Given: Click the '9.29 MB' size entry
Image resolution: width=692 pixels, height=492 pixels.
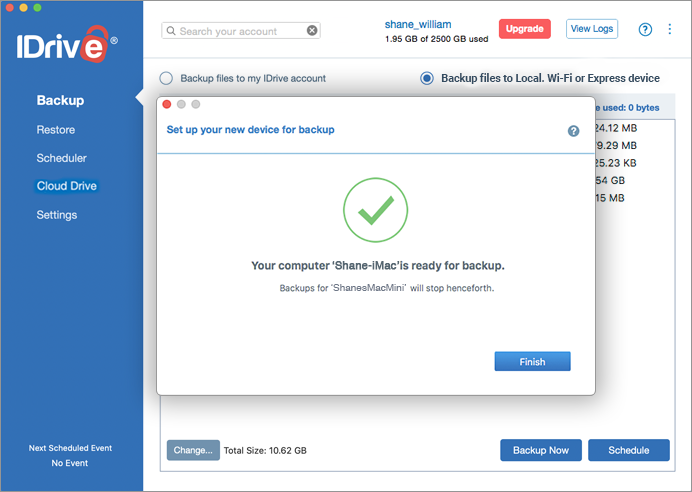Looking at the screenshot, I should (x=616, y=145).
